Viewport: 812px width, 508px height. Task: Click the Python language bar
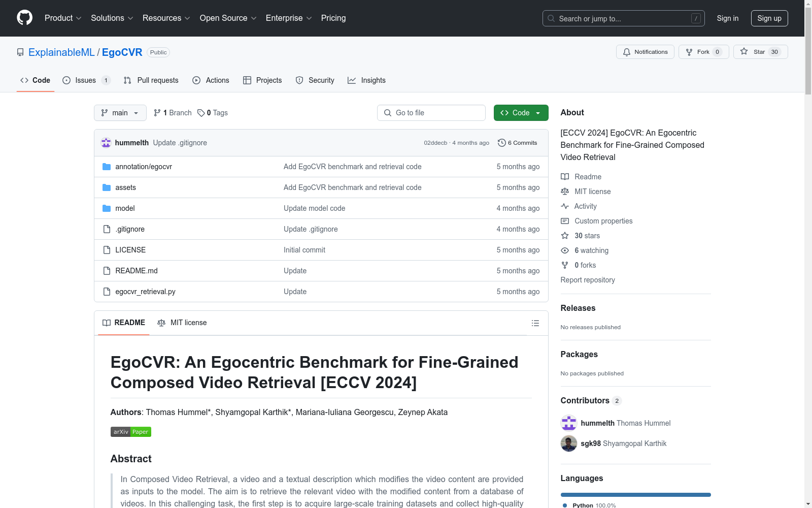[x=636, y=495]
